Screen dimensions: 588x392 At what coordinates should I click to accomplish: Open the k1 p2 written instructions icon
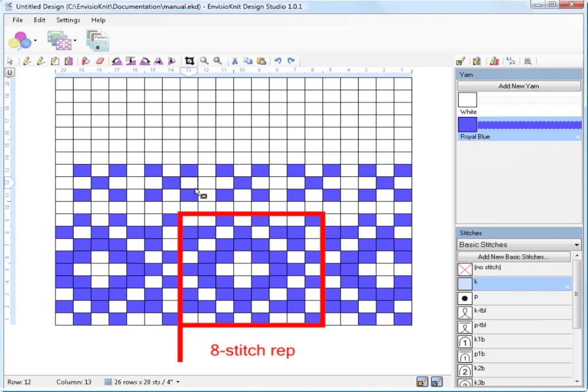[x=510, y=61]
